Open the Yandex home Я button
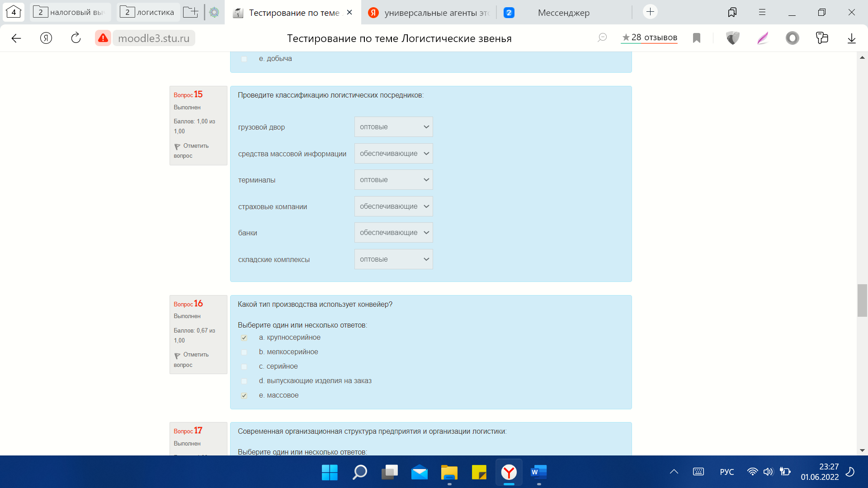The image size is (868, 488). tap(46, 38)
